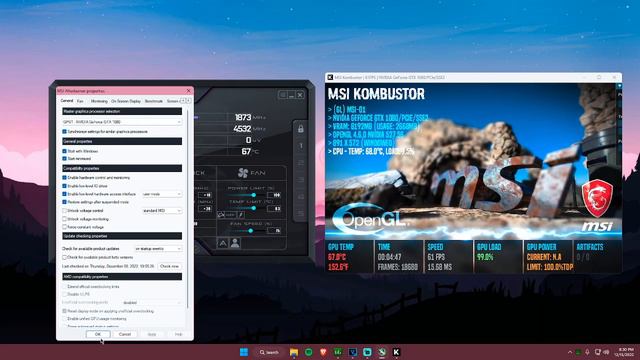Toggle Enable low-level IO driver

click(64, 186)
